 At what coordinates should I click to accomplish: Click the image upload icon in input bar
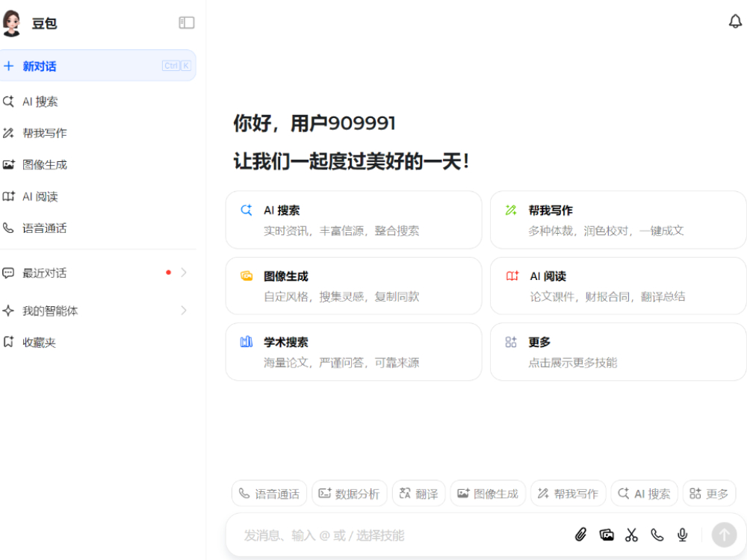pyautogui.click(x=606, y=535)
